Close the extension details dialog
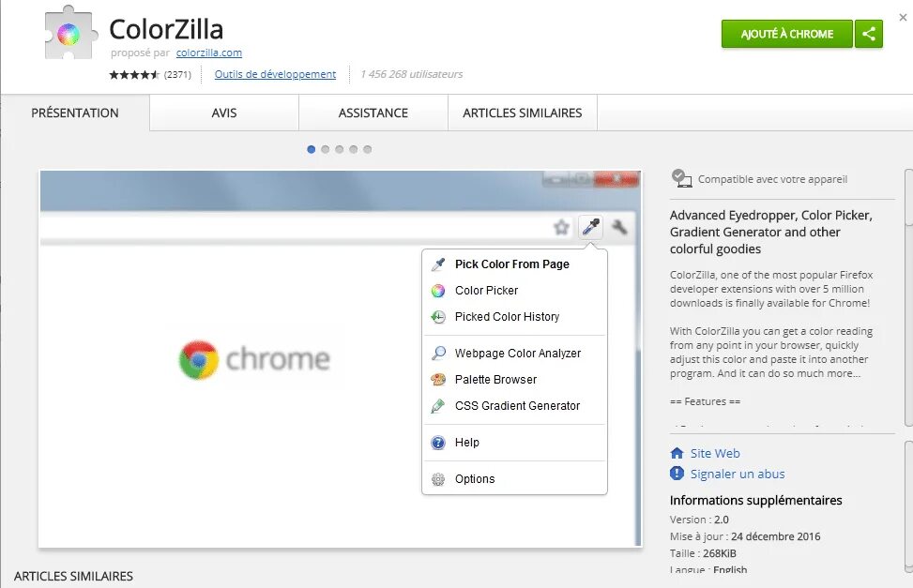This screenshot has width=913, height=588. pyautogui.click(x=903, y=18)
